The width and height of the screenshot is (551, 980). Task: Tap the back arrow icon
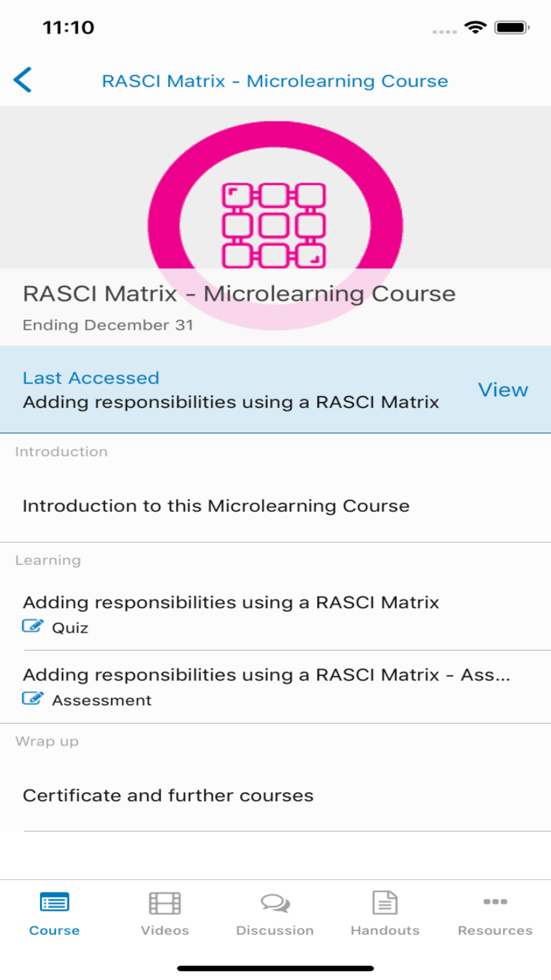[23, 80]
